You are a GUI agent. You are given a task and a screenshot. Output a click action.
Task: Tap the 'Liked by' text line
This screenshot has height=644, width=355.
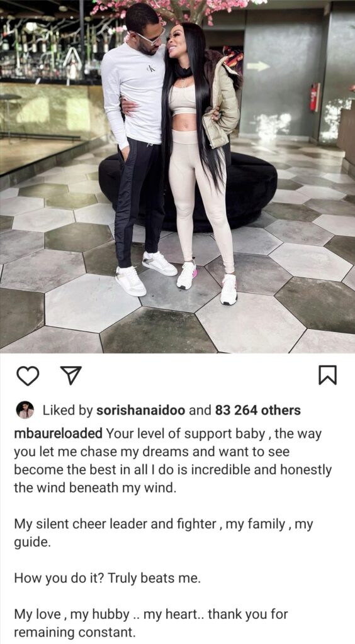[158, 410]
